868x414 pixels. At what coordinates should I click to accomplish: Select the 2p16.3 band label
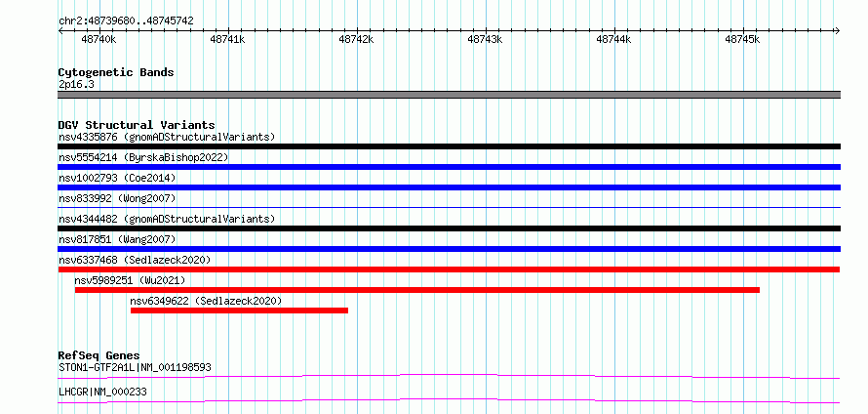click(x=76, y=84)
